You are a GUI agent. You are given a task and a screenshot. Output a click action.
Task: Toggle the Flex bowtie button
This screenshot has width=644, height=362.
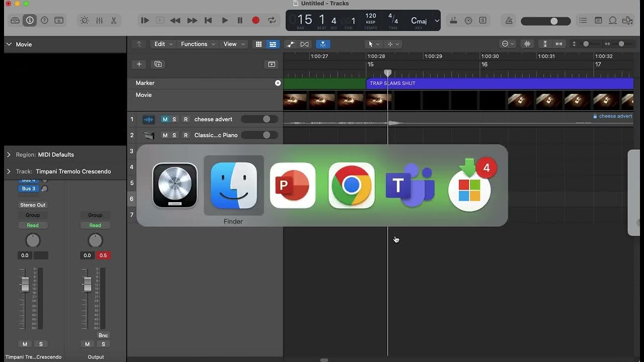pyautogui.click(x=304, y=44)
